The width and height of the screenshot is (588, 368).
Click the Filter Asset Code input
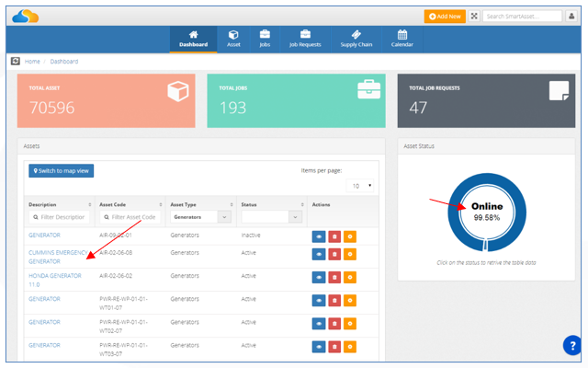click(x=130, y=217)
